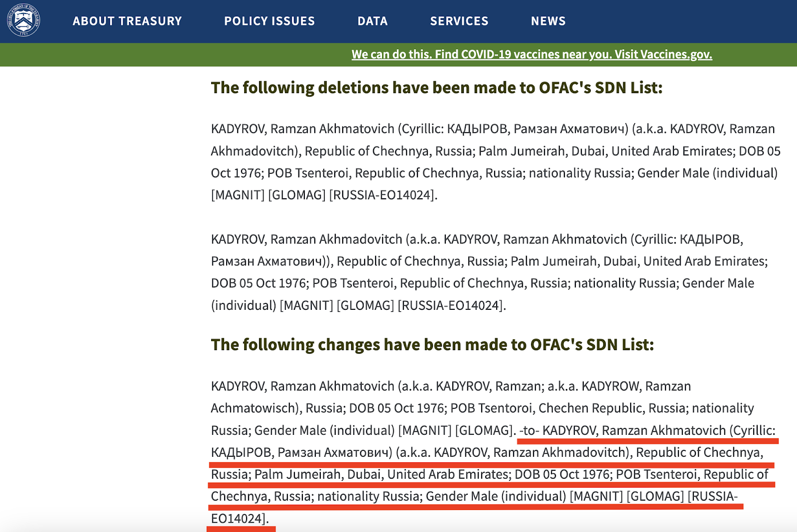This screenshot has height=532, width=797.
Task: Click the changes to SDN List heading
Action: click(x=432, y=345)
